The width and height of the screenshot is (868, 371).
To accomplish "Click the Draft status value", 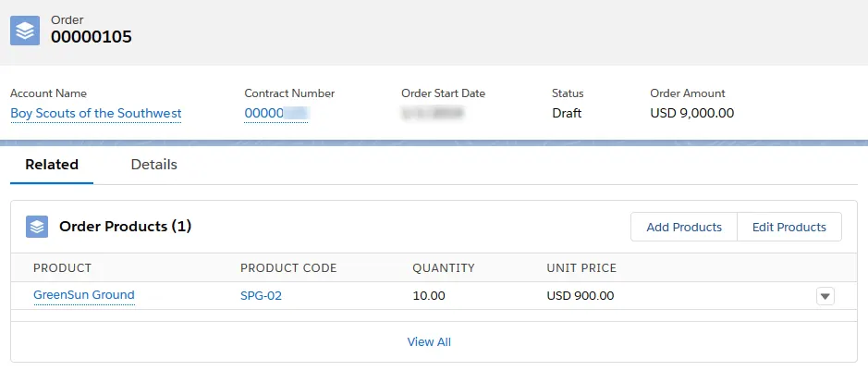I will pos(567,114).
